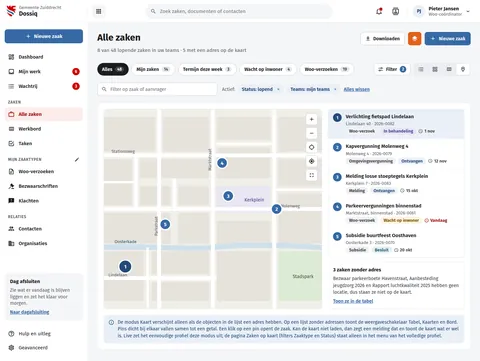Open Wachtrij in sidebar

point(44,86)
